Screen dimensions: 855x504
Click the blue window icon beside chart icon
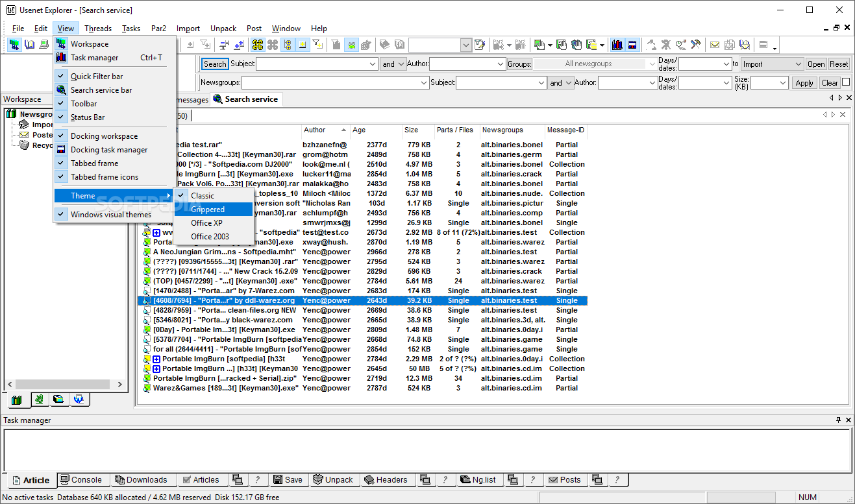pos(632,45)
